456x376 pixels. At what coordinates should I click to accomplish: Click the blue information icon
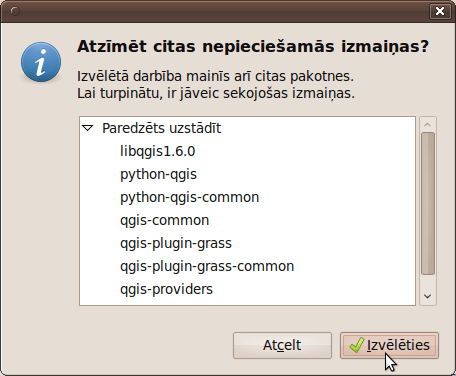(x=41, y=62)
